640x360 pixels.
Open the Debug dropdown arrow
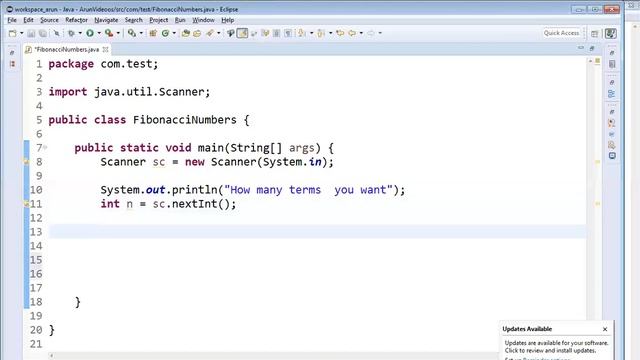coord(80,33)
